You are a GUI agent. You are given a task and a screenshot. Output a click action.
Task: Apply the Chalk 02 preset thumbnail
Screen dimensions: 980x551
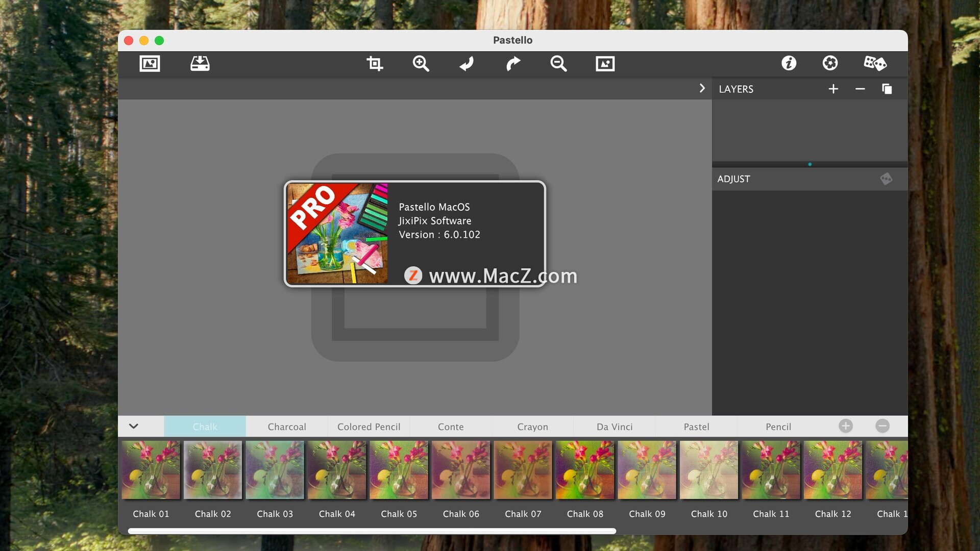coord(213,470)
